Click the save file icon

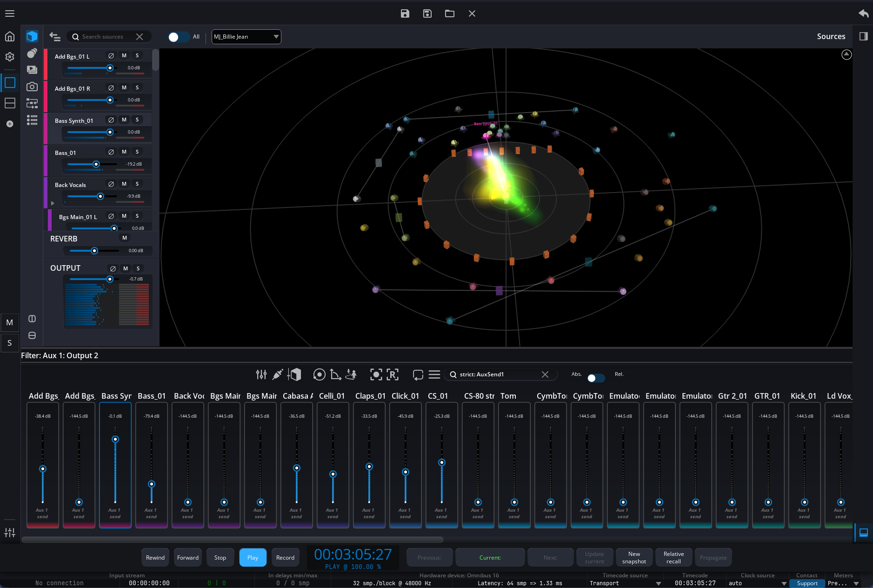[405, 13]
